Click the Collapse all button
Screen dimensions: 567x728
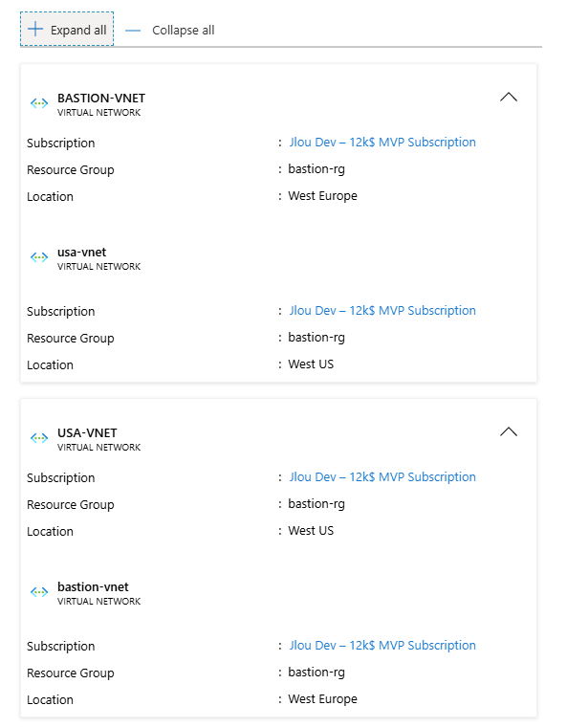pos(170,31)
